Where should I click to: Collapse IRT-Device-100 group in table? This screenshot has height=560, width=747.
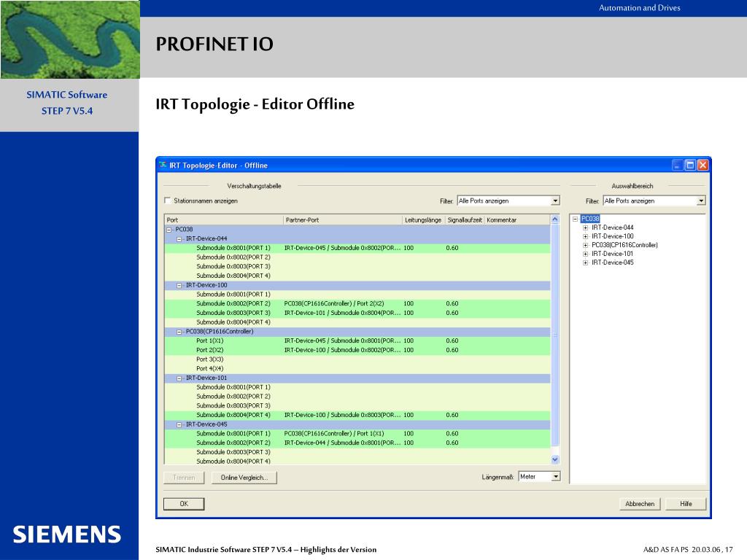click(179, 285)
